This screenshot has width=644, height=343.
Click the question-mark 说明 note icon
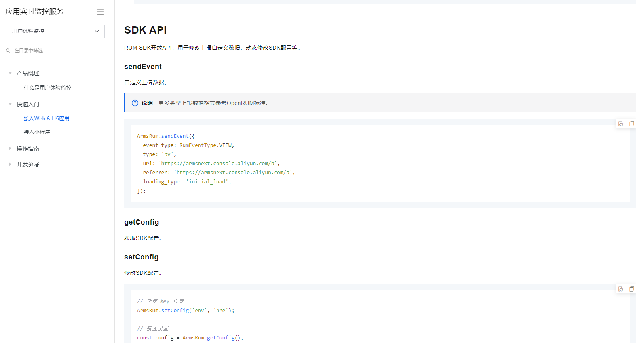135,103
